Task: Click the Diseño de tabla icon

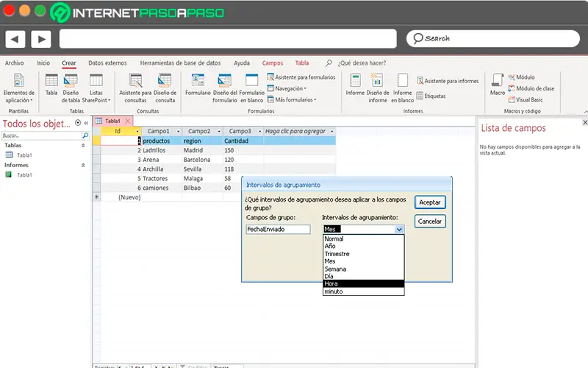Action: [71, 81]
